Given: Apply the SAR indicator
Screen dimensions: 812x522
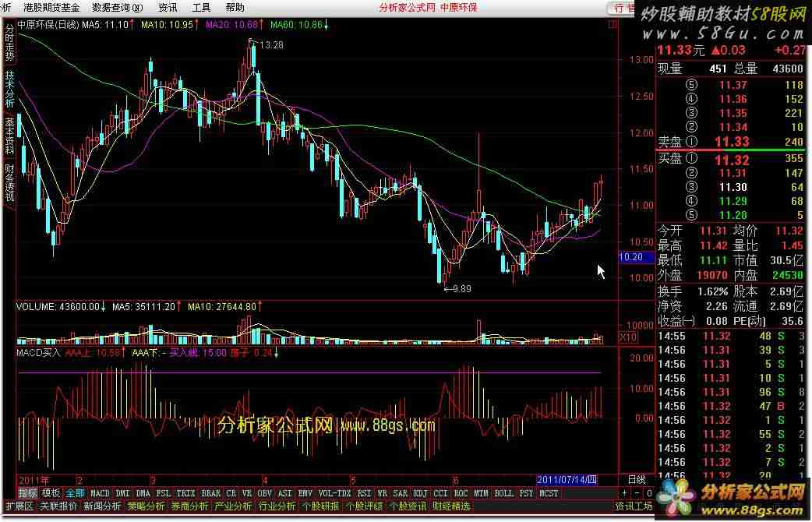Looking at the screenshot, I should 401,493.
